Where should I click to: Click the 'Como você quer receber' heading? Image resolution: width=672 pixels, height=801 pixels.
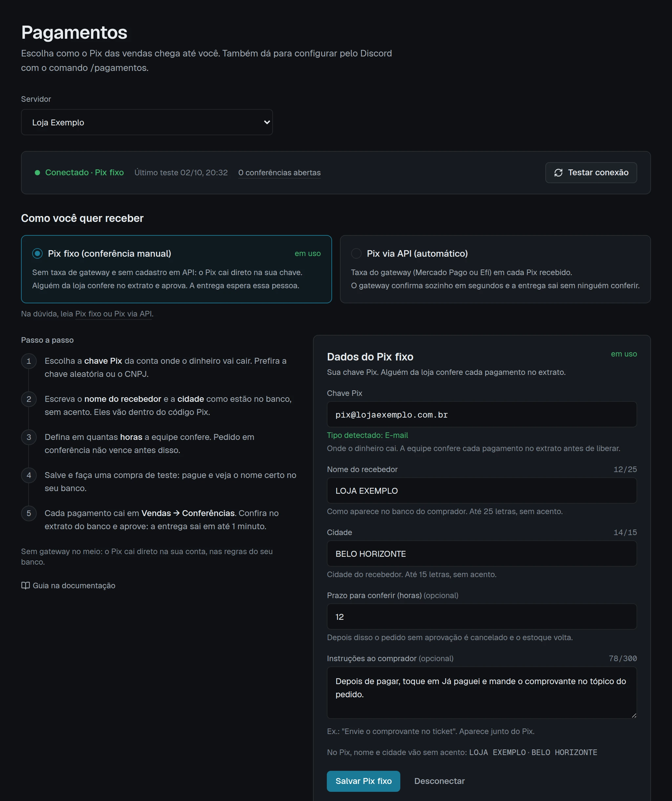pyautogui.click(x=82, y=219)
